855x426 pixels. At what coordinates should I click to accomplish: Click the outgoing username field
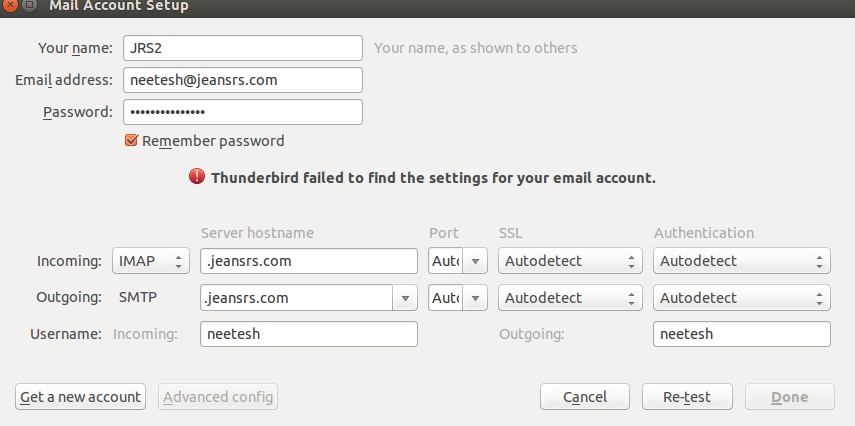pos(742,334)
